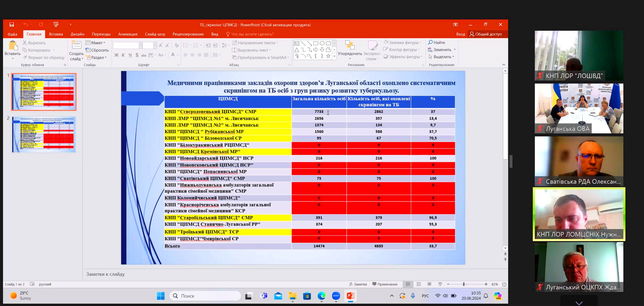Click the clear formatting icon

[176, 45]
